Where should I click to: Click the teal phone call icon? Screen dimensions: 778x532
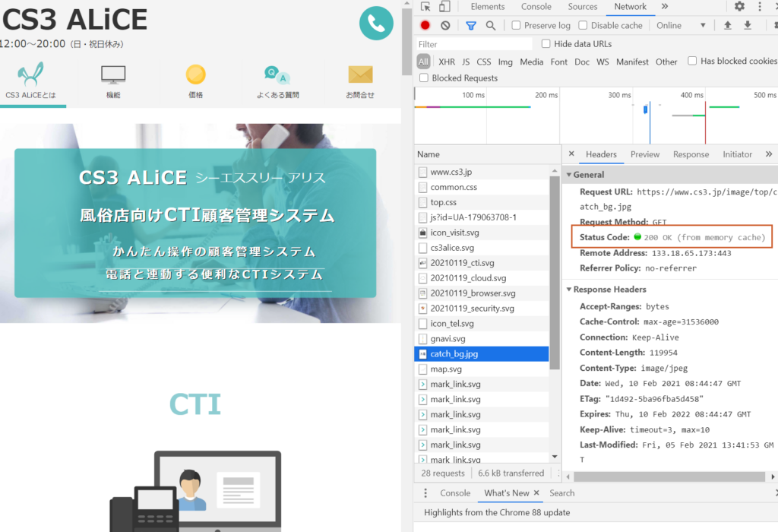pos(376,24)
